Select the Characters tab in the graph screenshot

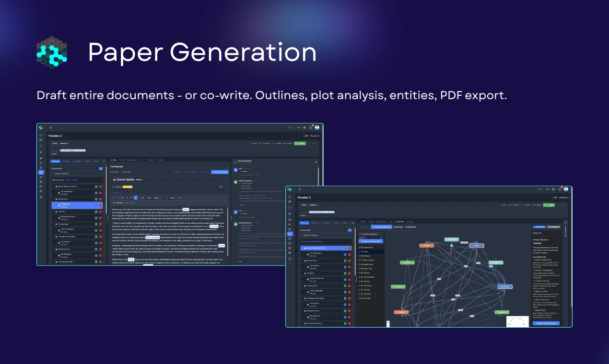coord(399,222)
